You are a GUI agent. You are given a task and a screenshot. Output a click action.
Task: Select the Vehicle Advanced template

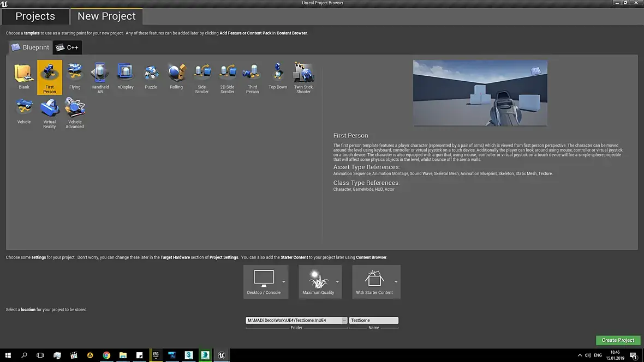[x=75, y=112]
